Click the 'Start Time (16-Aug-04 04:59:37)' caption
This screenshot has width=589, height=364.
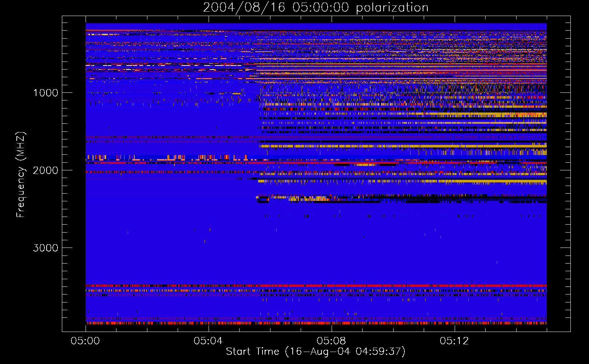pyautogui.click(x=316, y=352)
